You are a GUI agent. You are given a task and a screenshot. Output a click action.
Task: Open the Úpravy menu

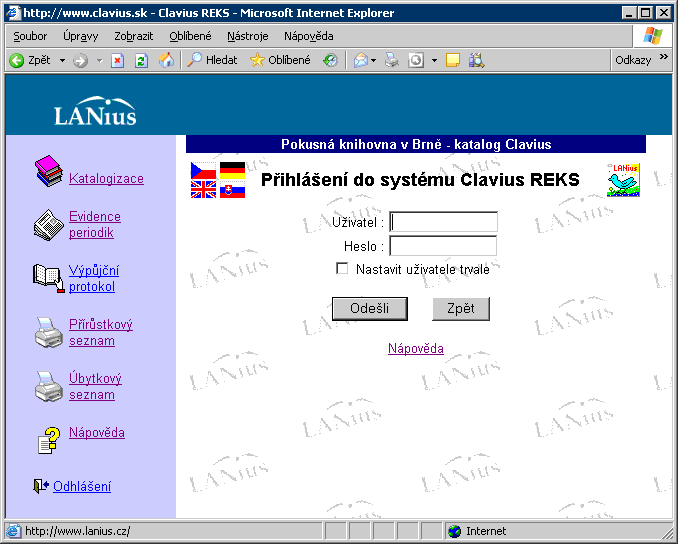coord(80,36)
